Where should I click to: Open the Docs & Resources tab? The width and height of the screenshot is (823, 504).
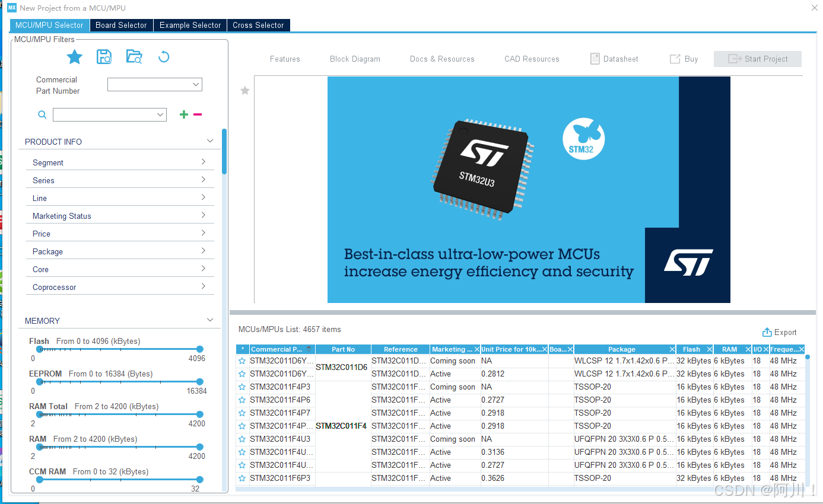(442, 59)
